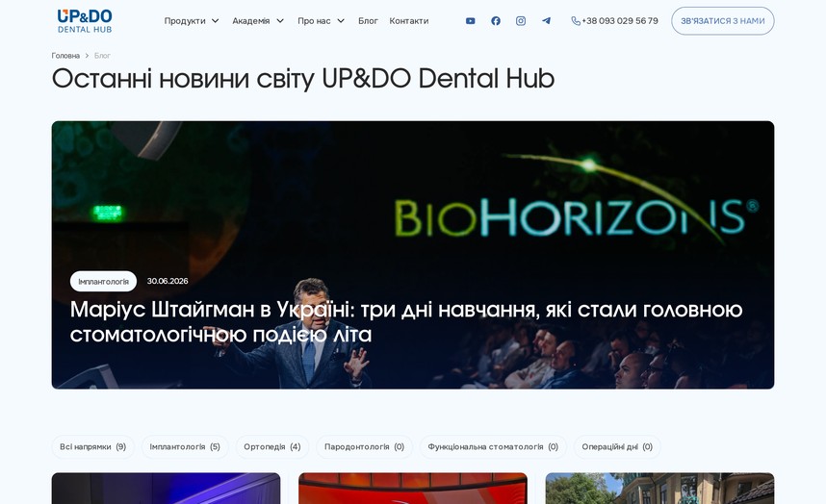826x504 pixels.
Task: Select the Всі напрямки (9) filter
Action: pos(92,446)
